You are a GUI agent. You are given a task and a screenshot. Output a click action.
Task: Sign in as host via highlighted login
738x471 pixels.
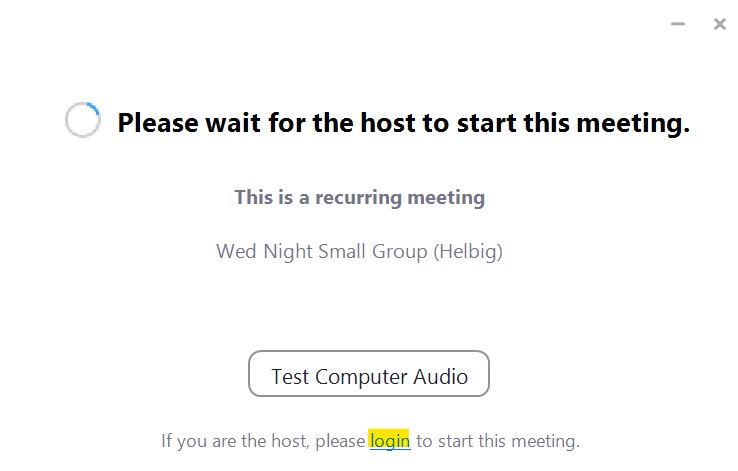(x=390, y=441)
